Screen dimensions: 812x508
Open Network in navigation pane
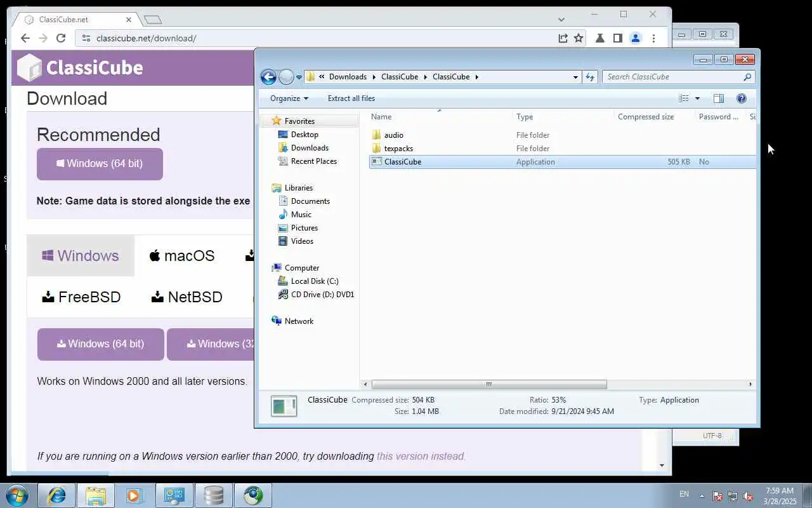coord(299,321)
